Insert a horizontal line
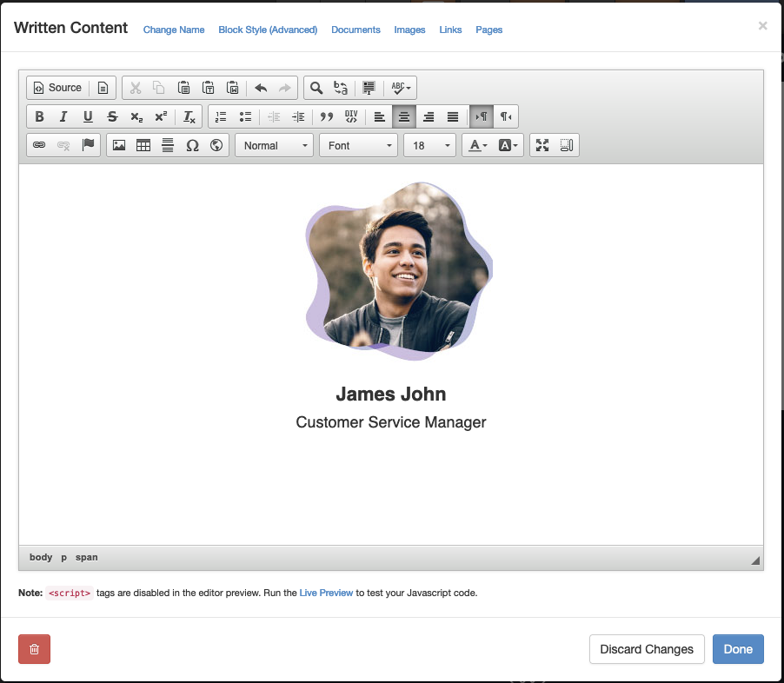 (168, 145)
